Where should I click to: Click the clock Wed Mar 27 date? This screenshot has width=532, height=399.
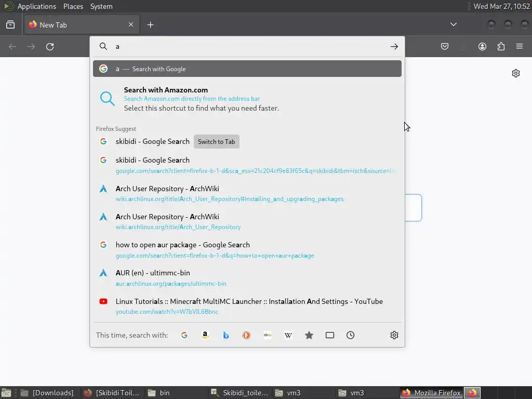501,6
